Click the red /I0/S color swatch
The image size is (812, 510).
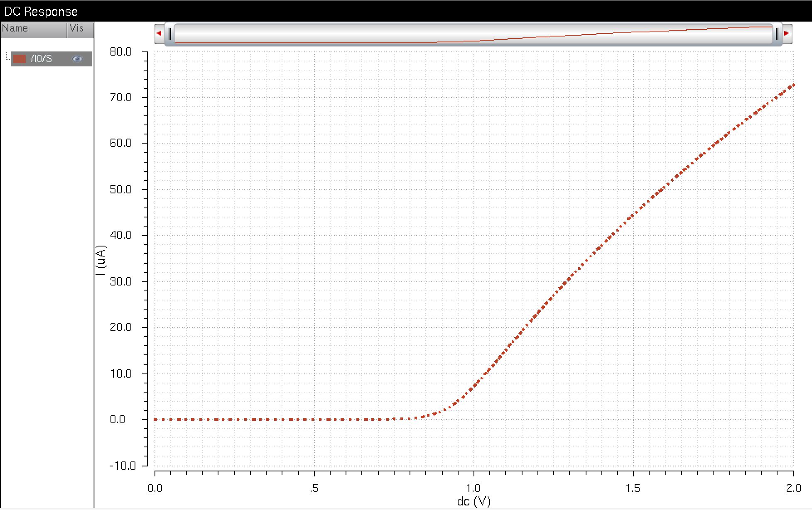pyautogui.click(x=20, y=59)
